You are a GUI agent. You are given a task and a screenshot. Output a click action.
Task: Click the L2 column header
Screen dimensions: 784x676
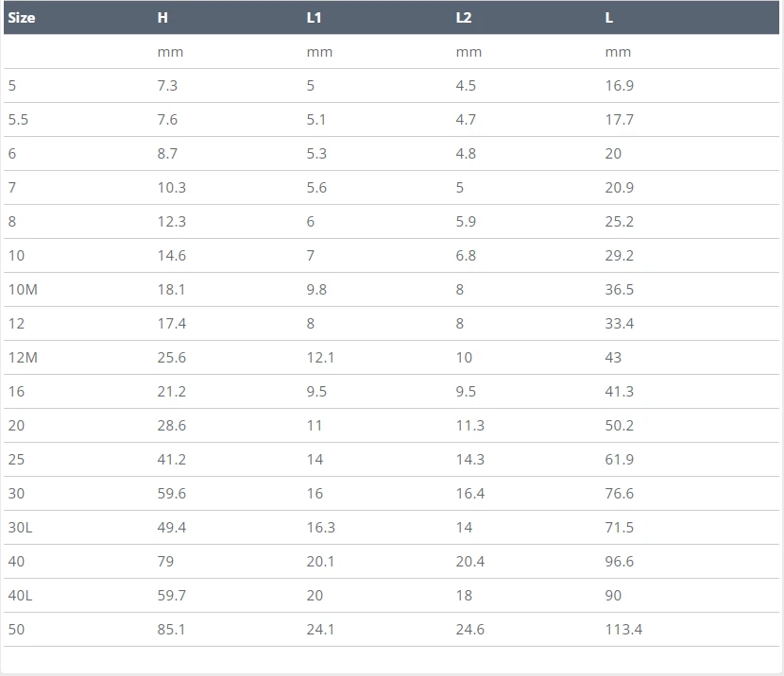(x=464, y=18)
